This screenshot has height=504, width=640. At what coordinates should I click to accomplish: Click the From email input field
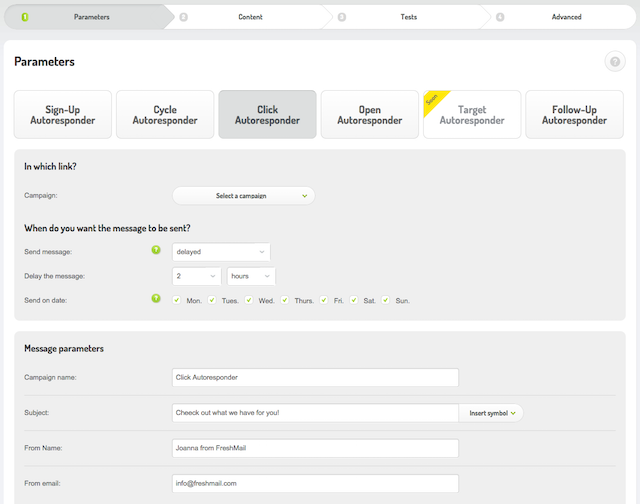coord(315,484)
